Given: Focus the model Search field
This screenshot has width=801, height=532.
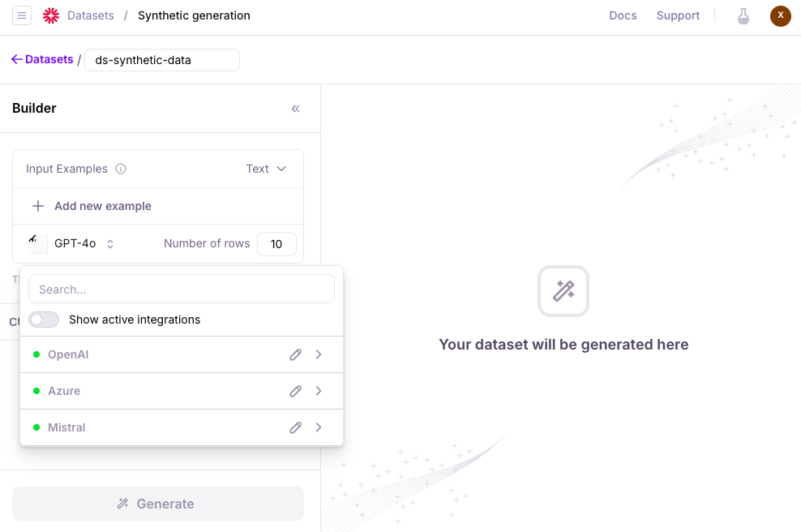Looking at the screenshot, I should coord(182,290).
